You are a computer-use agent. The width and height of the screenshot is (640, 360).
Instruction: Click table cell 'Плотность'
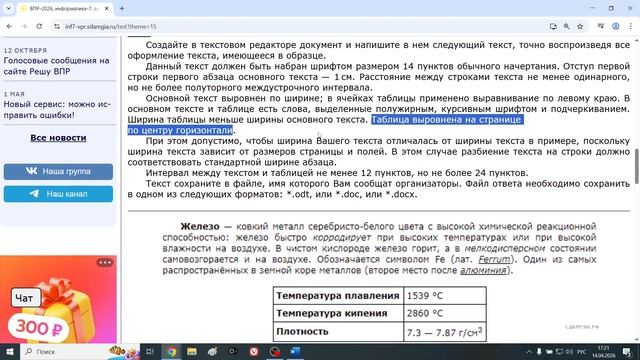point(338,332)
